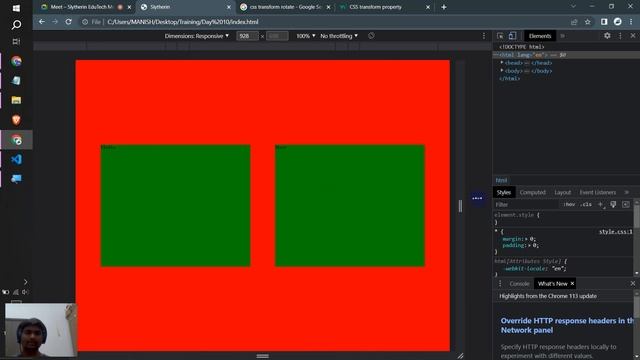
Task: Open Task View on the taskbar
Action: point(16,42)
